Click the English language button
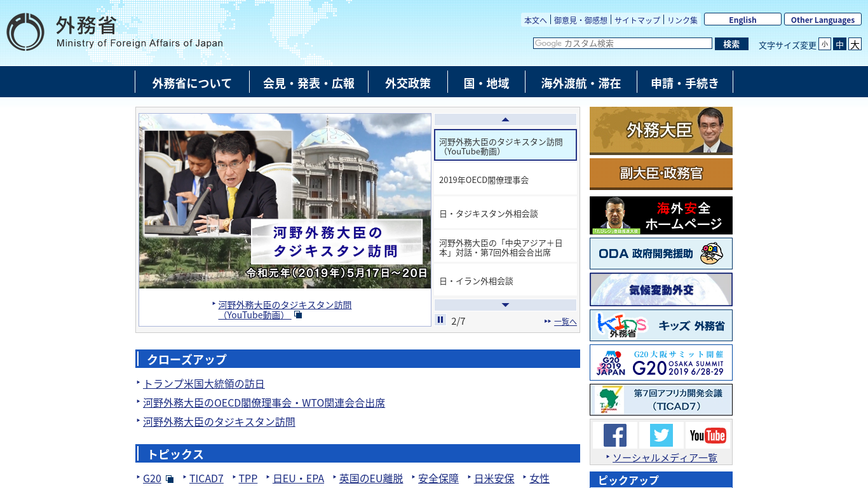 [x=743, y=20]
